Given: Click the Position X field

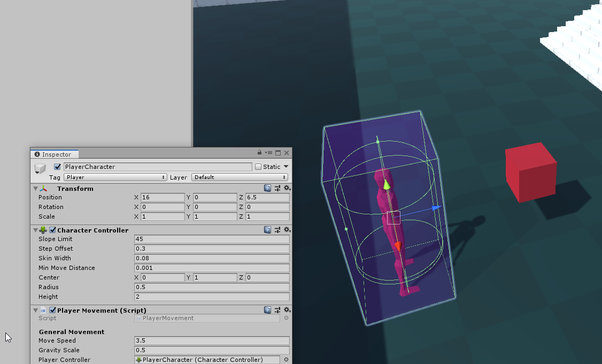Looking at the screenshot, I should [163, 197].
